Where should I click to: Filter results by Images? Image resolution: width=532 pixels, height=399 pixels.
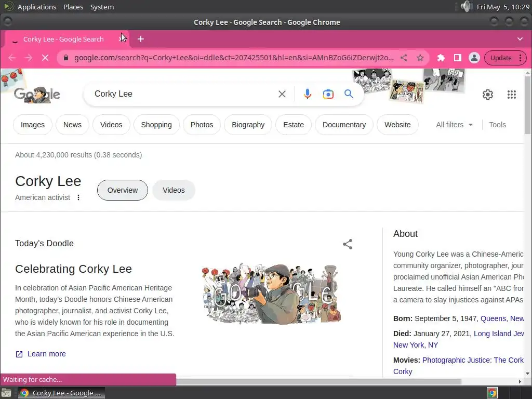33,125
